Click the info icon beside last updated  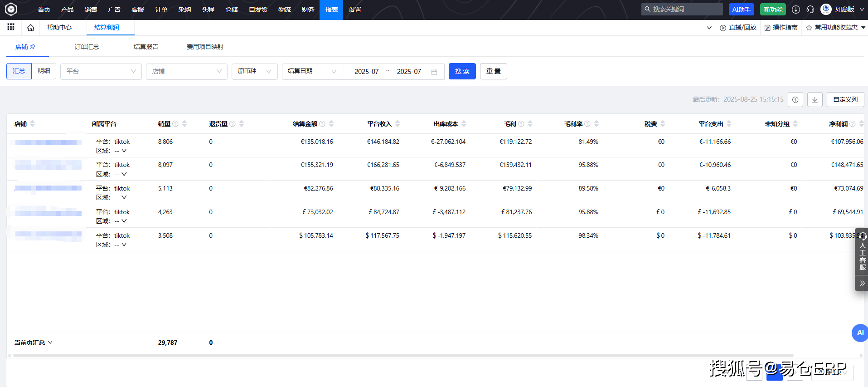pyautogui.click(x=795, y=99)
